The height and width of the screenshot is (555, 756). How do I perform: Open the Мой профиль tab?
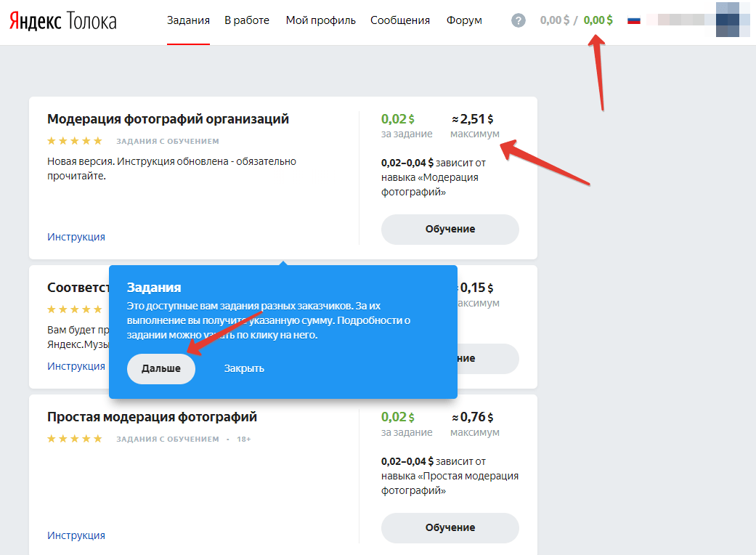[x=320, y=20]
